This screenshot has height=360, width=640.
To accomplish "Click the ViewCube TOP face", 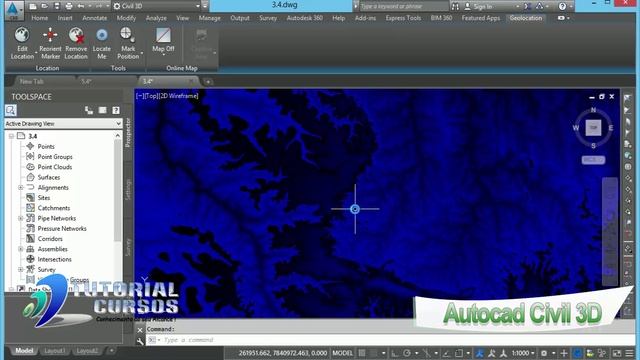I will click(x=593, y=128).
